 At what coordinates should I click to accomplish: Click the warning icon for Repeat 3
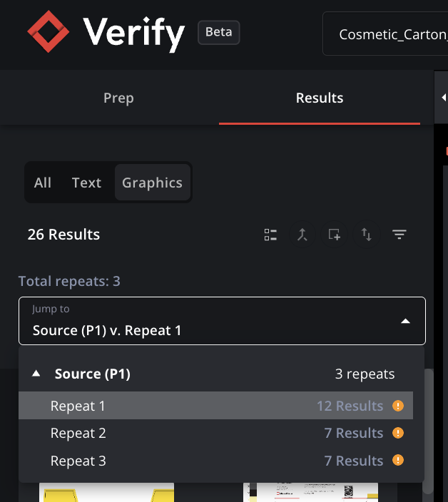(x=398, y=461)
